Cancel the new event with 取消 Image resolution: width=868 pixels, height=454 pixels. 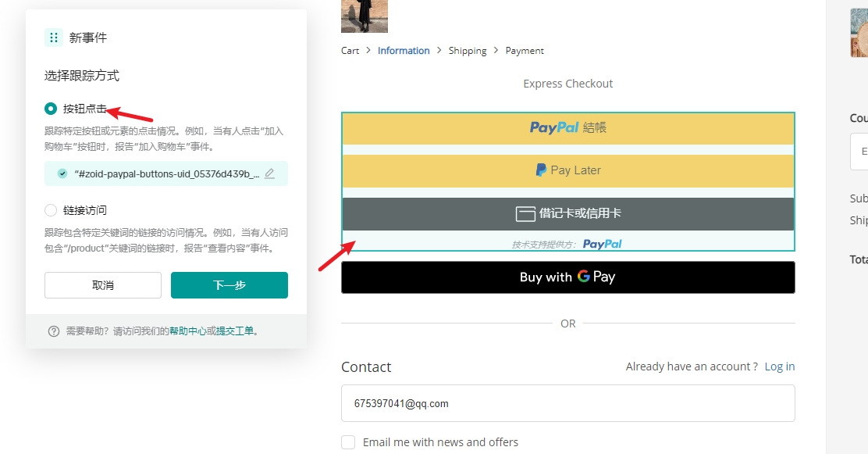103,285
